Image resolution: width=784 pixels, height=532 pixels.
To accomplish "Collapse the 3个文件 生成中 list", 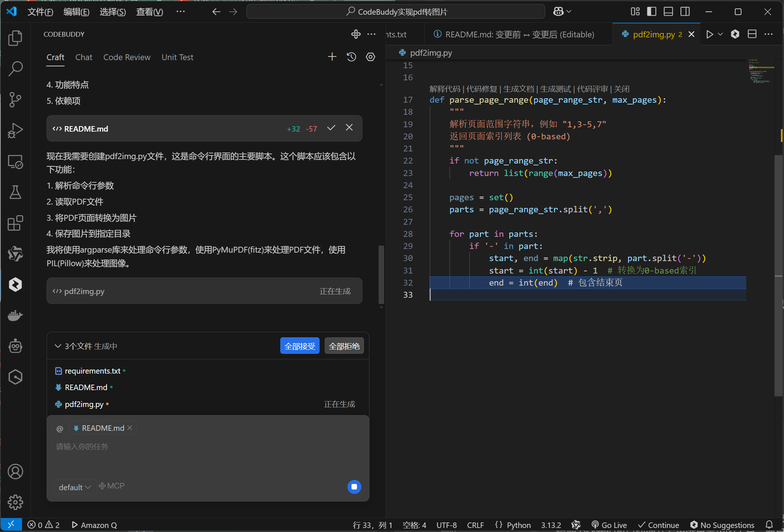I will click(58, 346).
